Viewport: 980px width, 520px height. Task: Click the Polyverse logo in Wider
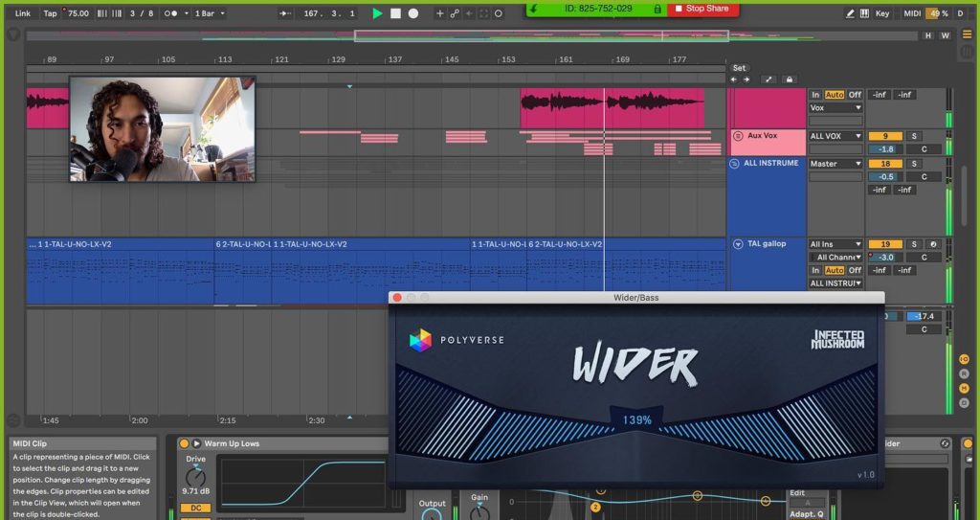457,340
